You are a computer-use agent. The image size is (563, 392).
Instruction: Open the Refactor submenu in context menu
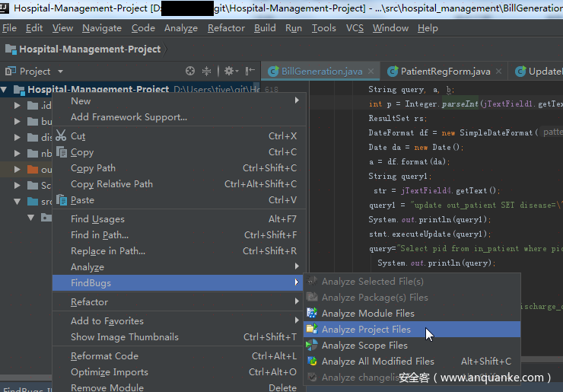click(x=179, y=302)
